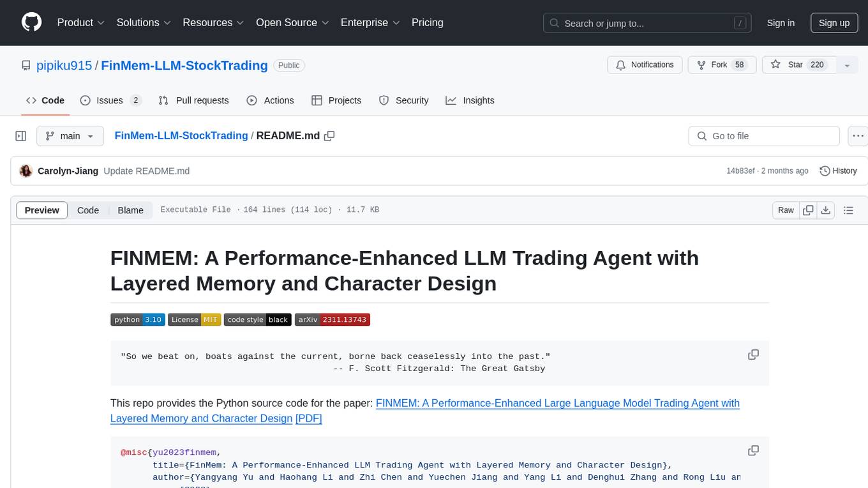Click the GitHub logo icon
868x488 pixels.
point(31,22)
